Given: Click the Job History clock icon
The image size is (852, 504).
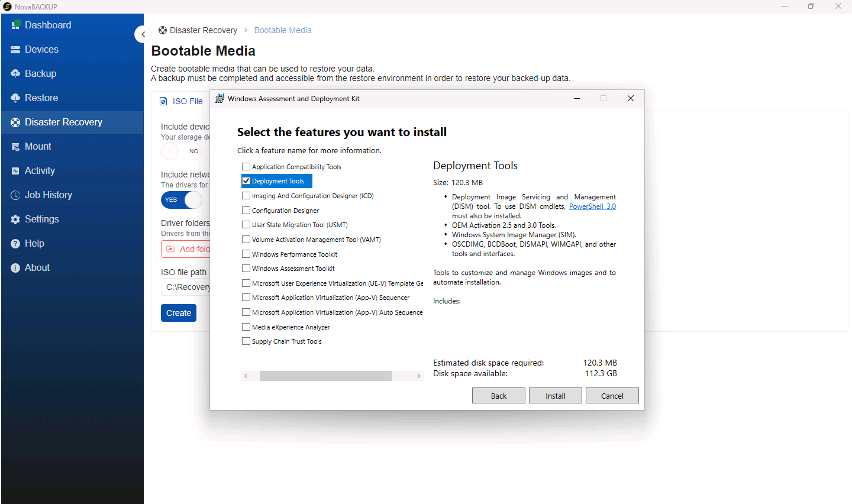Looking at the screenshot, I should (x=16, y=195).
